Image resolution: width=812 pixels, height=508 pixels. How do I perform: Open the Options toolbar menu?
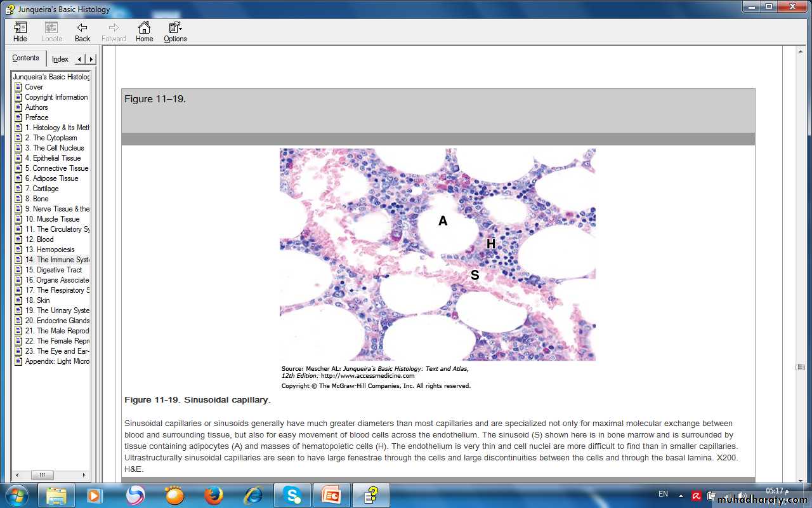(175, 28)
